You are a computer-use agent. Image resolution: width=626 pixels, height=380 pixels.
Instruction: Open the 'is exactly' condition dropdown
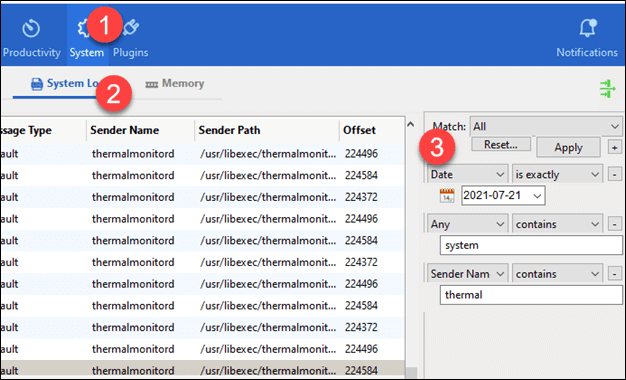tap(557, 174)
